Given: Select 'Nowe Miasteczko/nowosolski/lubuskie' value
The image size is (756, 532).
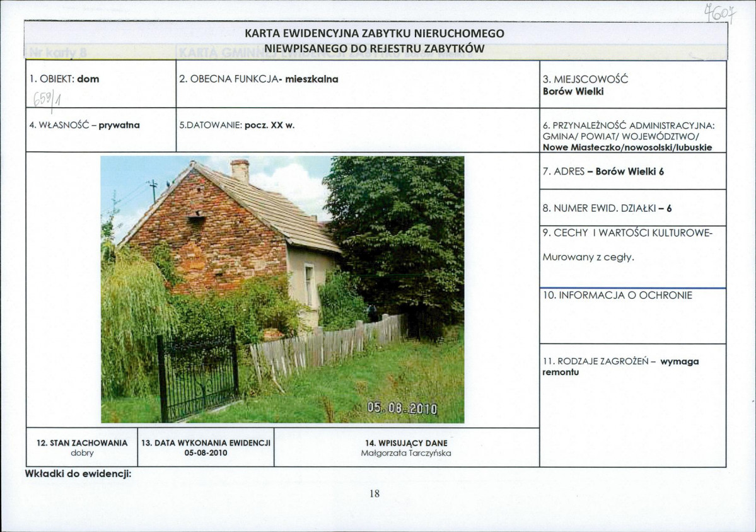Looking at the screenshot, I should pyautogui.click(x=627, y=147).
